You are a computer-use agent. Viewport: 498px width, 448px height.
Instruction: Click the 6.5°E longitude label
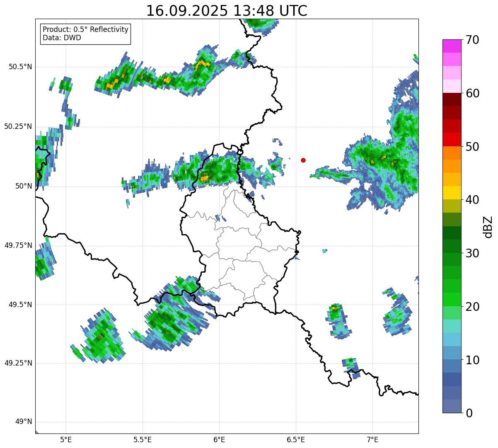point(296,439)
